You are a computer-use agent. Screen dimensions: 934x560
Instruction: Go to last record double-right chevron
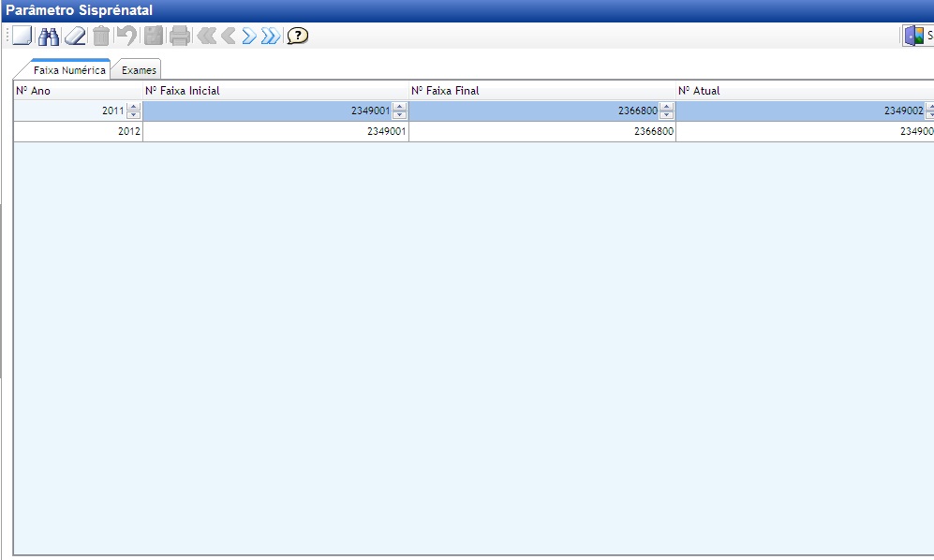(x=271, y=36)
